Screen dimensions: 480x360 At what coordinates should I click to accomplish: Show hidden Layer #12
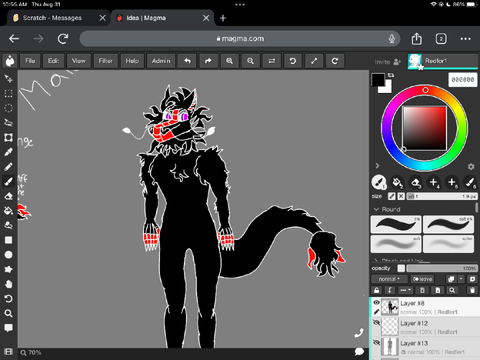point(376,323)
